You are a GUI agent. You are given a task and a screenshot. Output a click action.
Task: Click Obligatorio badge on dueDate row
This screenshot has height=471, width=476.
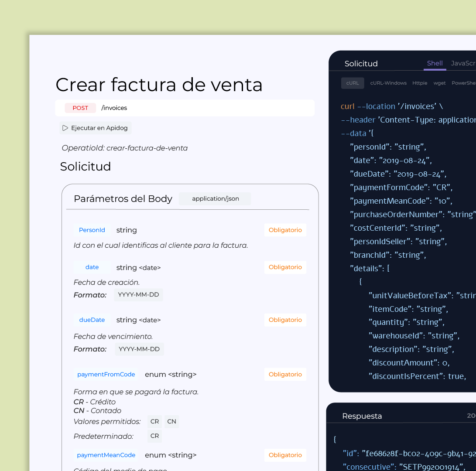point(285,320)
